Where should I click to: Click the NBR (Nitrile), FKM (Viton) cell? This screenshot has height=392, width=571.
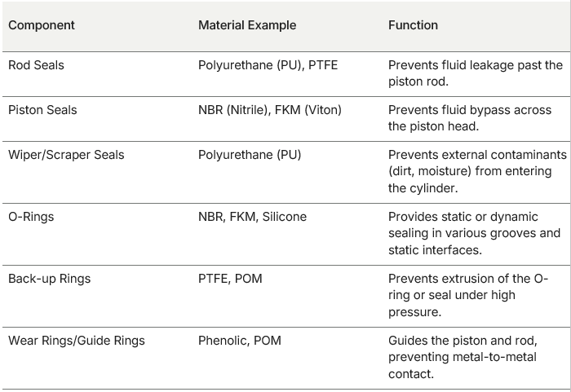270,110
